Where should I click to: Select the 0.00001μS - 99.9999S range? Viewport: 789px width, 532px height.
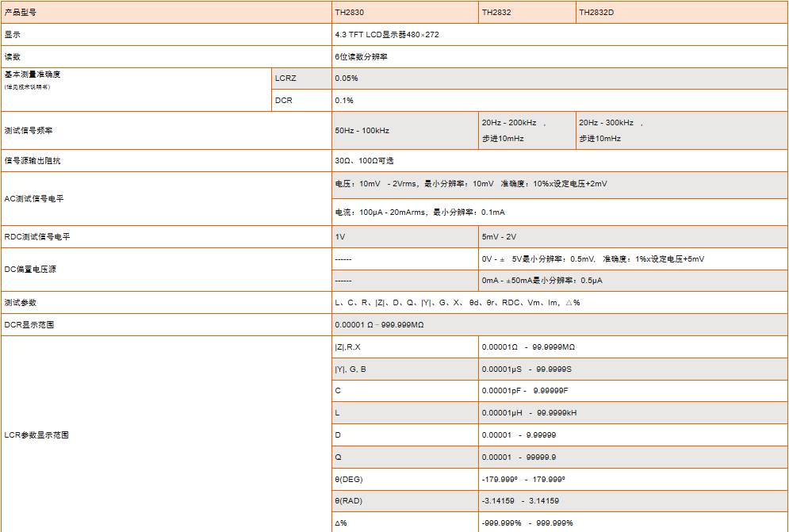[633, 369]
